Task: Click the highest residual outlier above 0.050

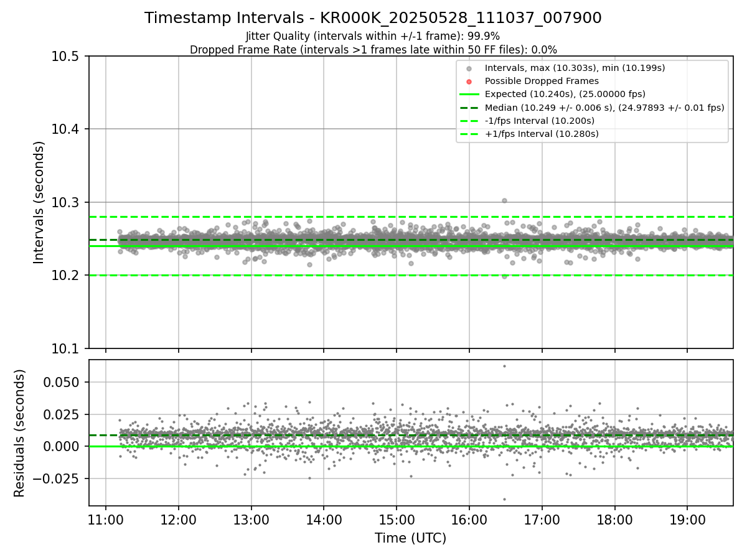Action: click(504, 366)
